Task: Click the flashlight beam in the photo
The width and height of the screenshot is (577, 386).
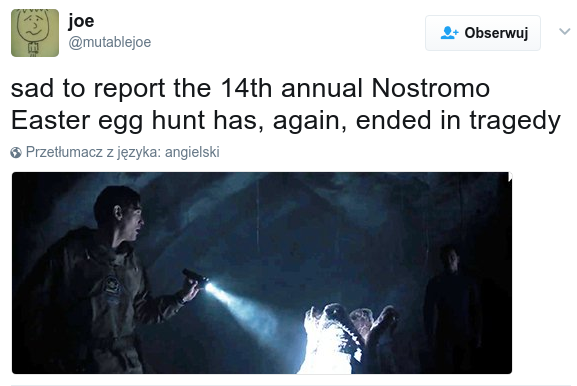Action: [245, 307]
